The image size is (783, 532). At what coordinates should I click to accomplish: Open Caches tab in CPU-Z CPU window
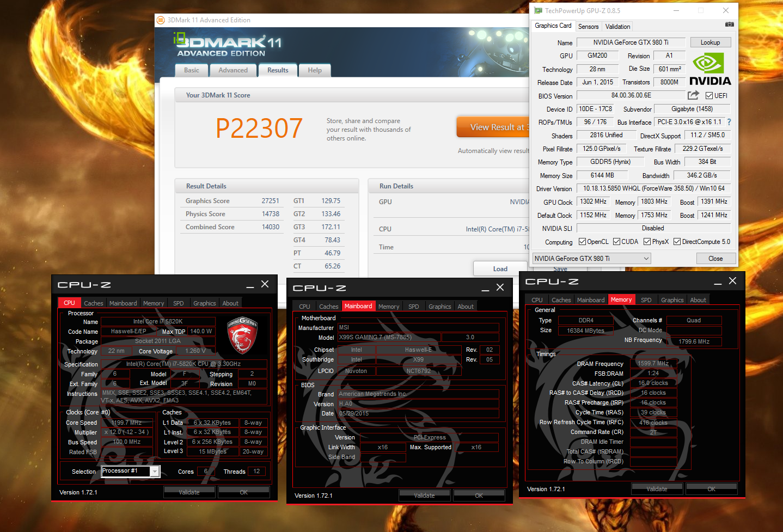tap(93, 303)
